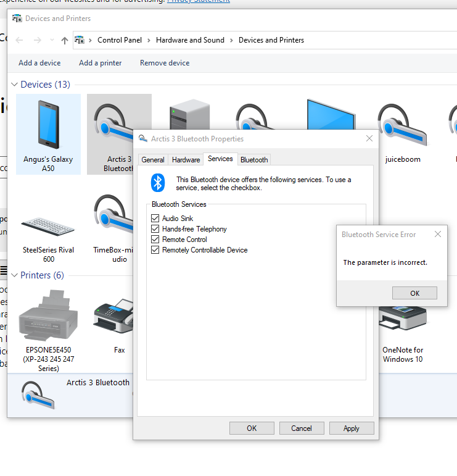Click 'Arctis 3 Bluetooth' name in details pane

[98, 383]
